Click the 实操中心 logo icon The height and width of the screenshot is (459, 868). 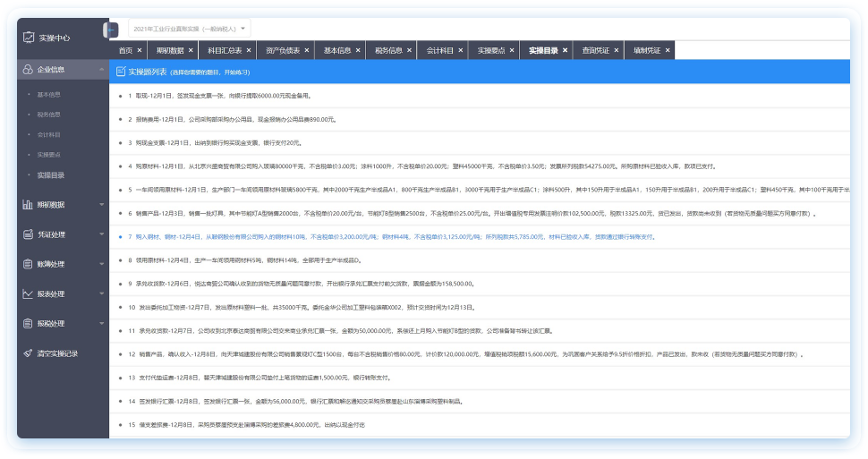(x=29, y=38)
